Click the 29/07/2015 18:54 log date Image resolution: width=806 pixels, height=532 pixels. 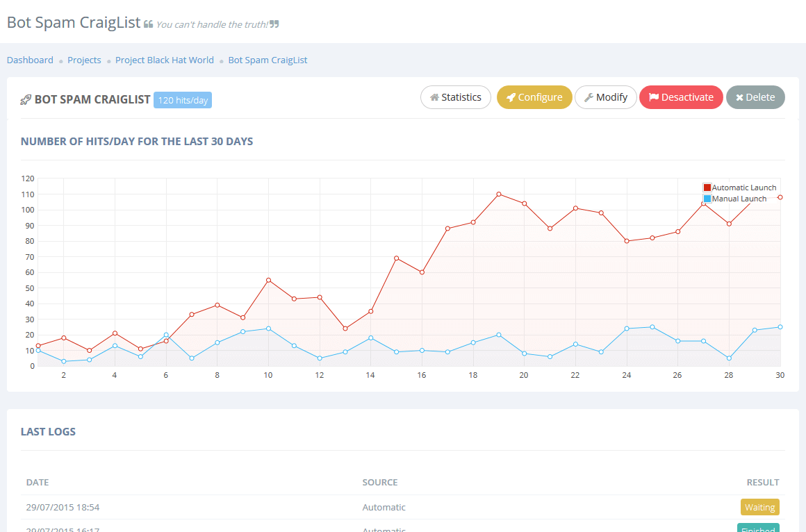click(x=63, y=507)
